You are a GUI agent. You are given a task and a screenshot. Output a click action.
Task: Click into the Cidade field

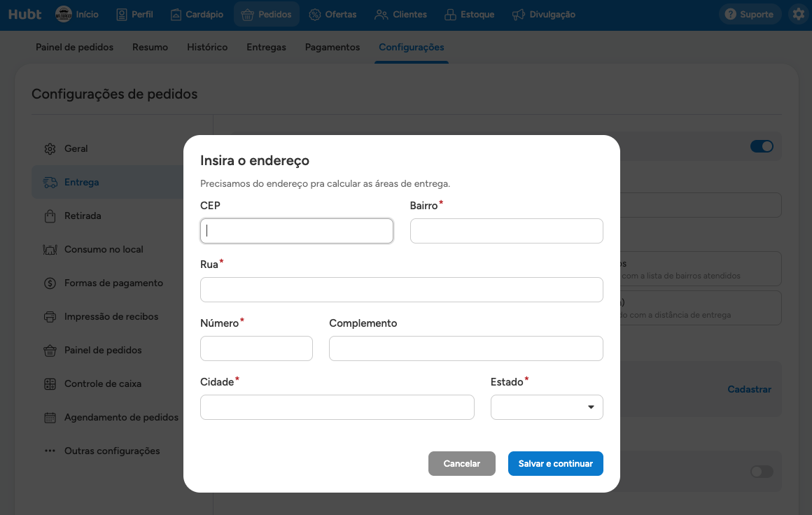tap(337, 407)
